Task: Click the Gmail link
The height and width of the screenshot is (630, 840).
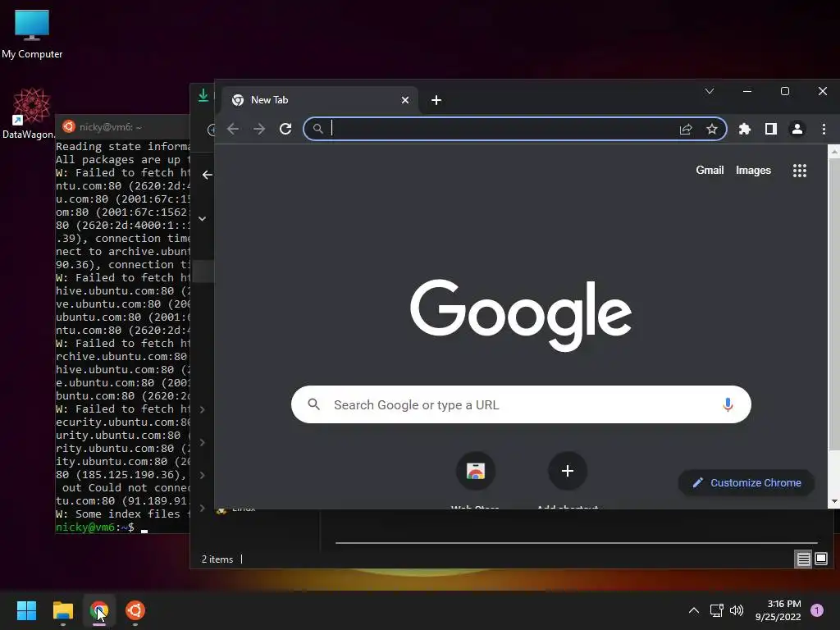Action: click(710, 171)
